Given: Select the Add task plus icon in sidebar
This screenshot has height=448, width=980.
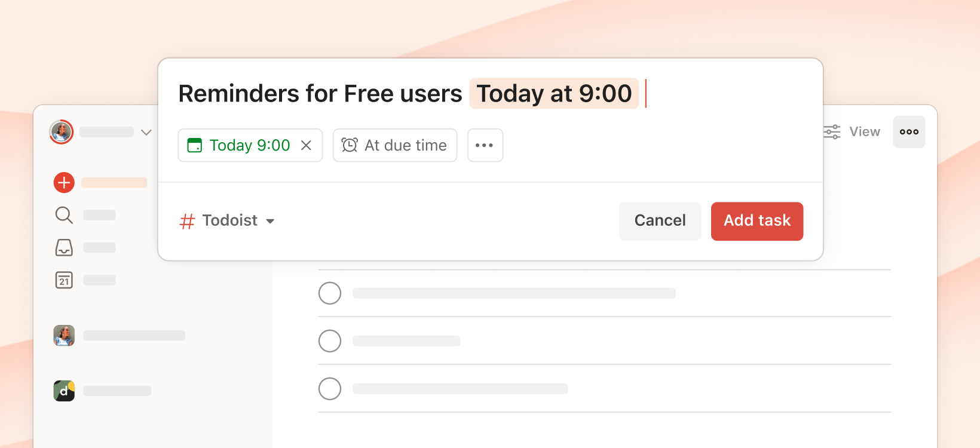Looking at the screenshot, I should (x=63, y=182).
